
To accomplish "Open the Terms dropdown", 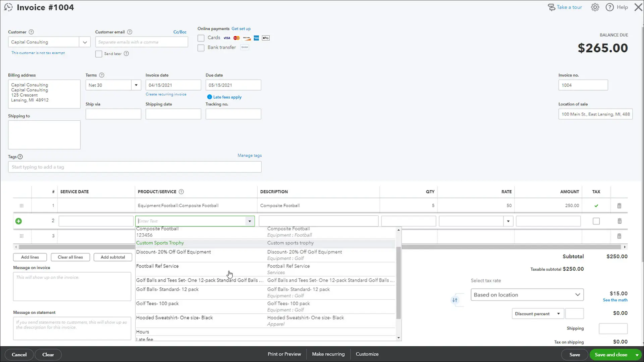I will pyautogui.click(x=136, y=85).
